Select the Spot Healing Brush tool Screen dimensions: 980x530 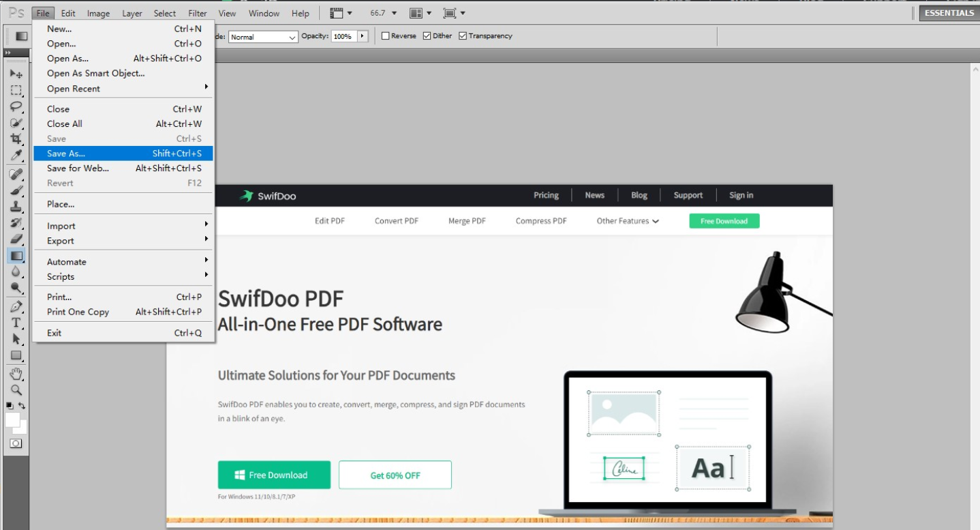click(16, 175)
